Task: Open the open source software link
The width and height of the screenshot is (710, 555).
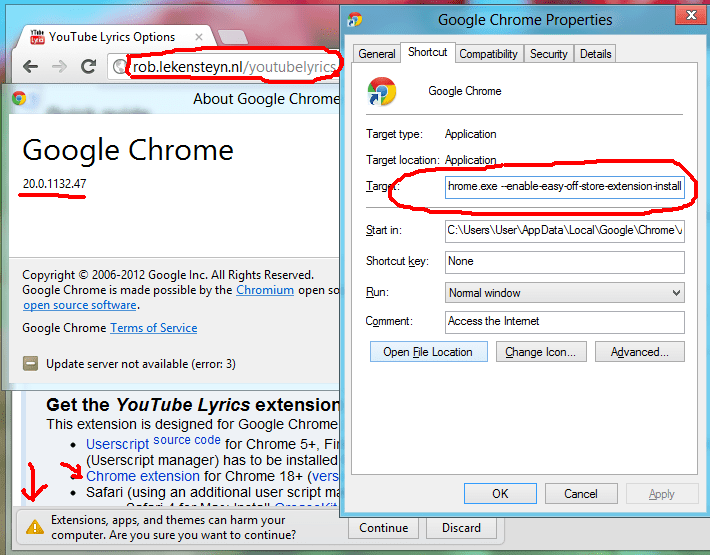Action: coord(80,305)
